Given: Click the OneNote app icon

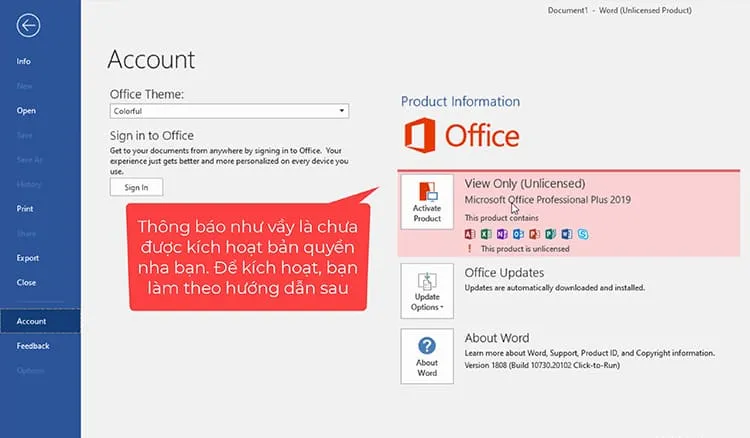Looking at the screenshot, I should pyautogui.click(x=502, y=234).
